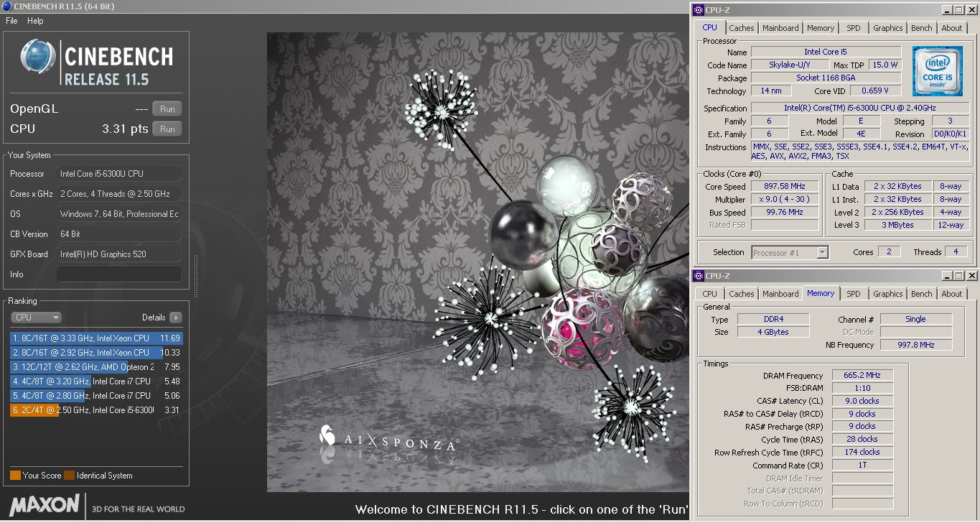Select ranking row 8C/16T @ 2.92 GHz Xeon

tap(96, 353)
